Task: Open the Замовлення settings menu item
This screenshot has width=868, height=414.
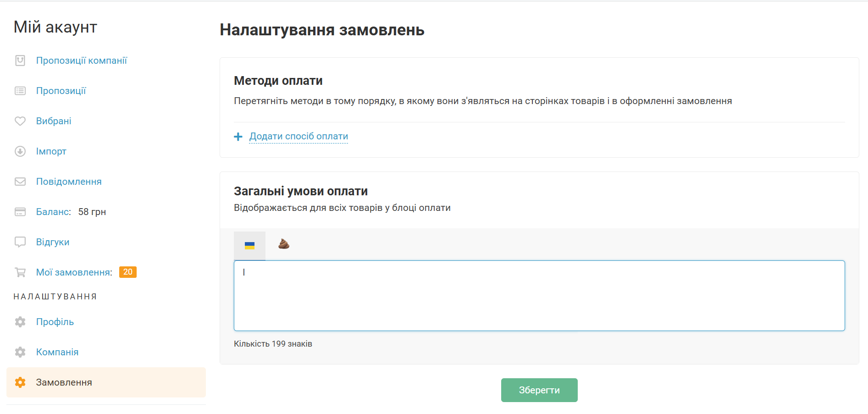Action: (64, 382)
